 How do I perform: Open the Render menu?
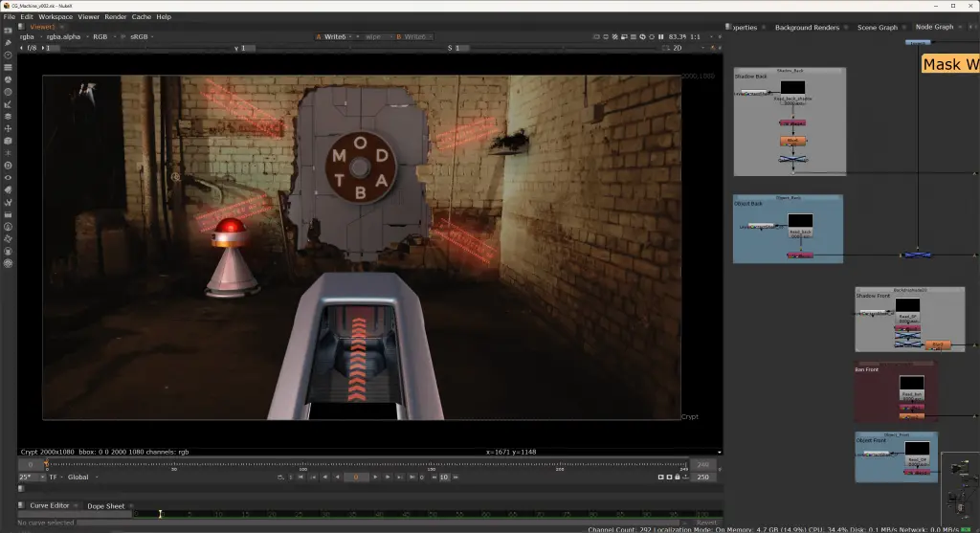point(116,17)
